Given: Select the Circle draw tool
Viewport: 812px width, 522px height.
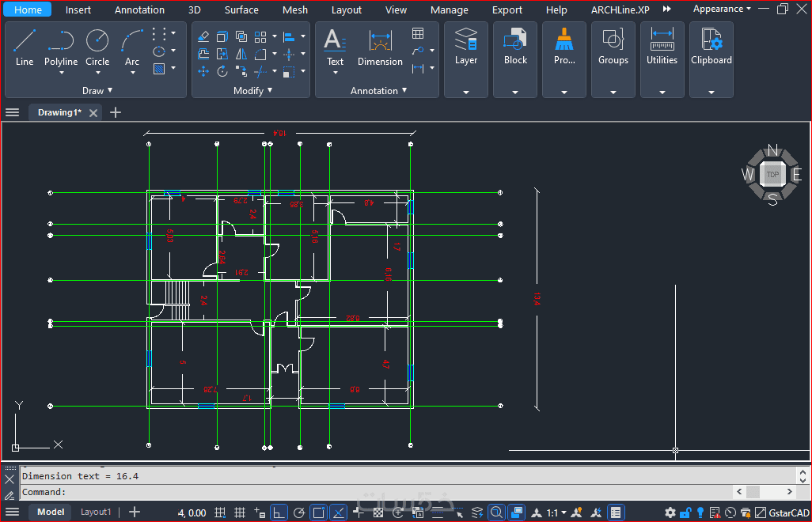Looking at the screenshot, I should coord(97,47).
